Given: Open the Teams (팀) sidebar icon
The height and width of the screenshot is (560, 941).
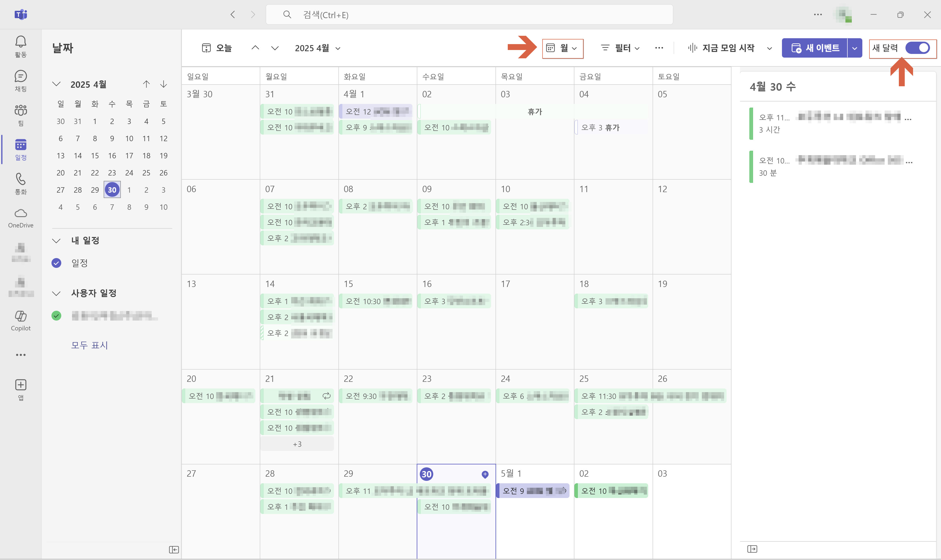Looking at the screenshot, I should [x=20, y=115].
